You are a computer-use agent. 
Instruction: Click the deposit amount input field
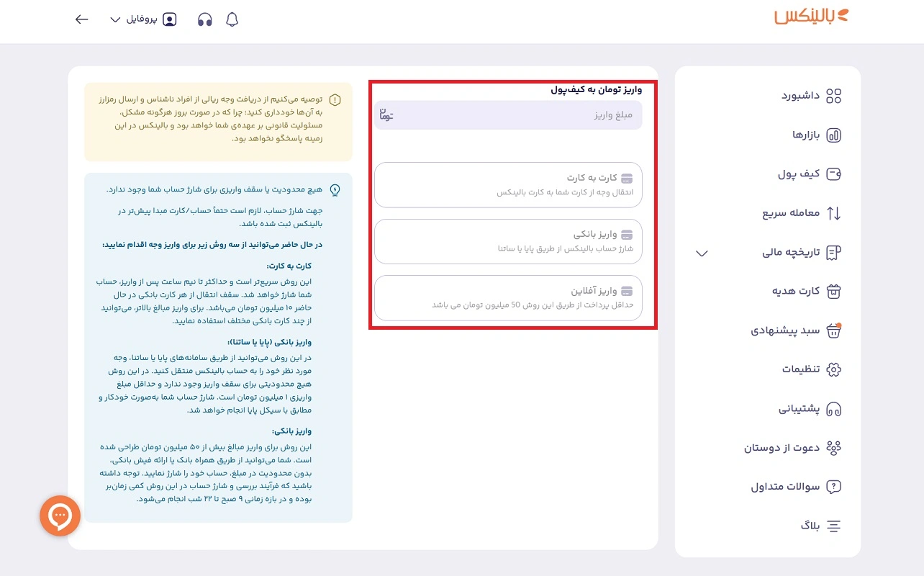point(508,115)
